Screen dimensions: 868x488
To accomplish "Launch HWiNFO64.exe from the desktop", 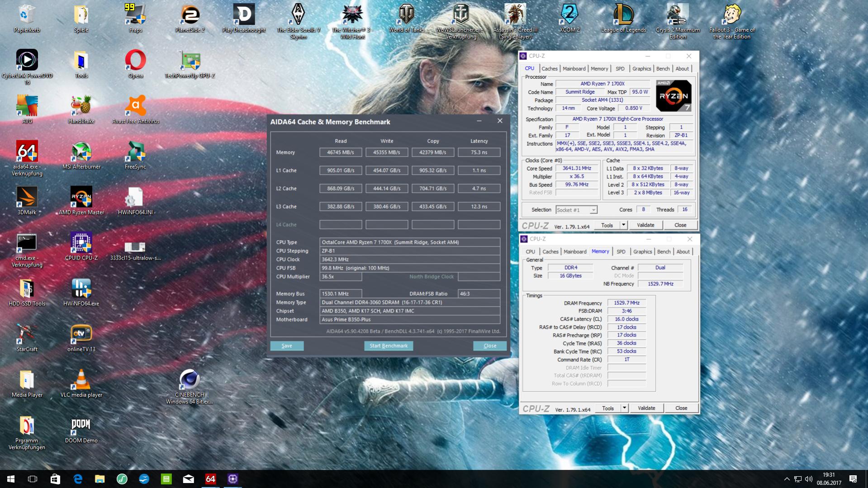I will coord(81,293).
